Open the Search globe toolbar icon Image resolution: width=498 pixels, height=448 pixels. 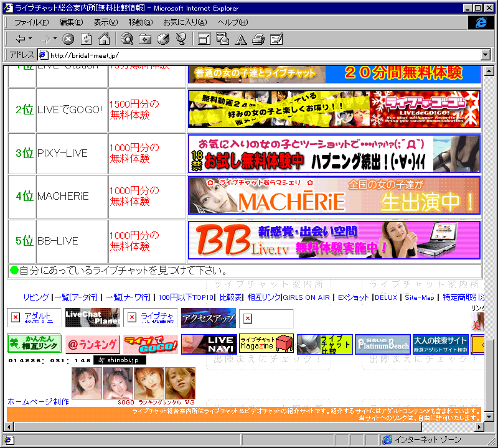[127, 39]
